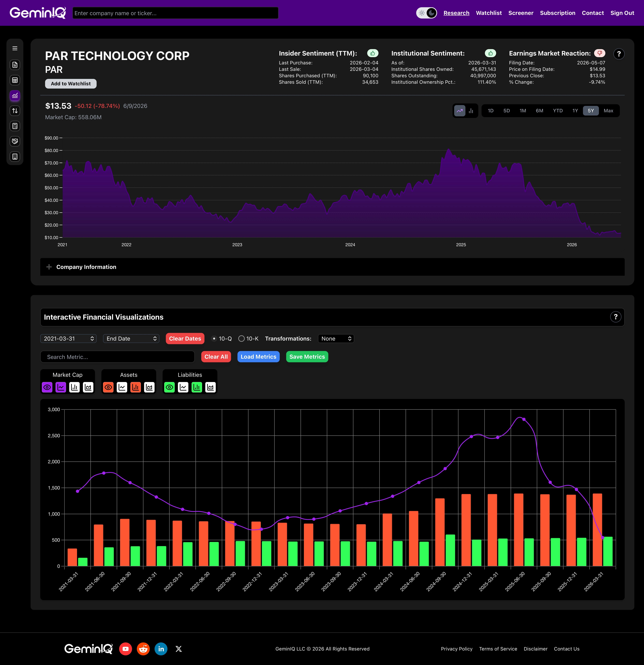
Task: Open the Privacy Policy footer link
Action: pos(457,649)
